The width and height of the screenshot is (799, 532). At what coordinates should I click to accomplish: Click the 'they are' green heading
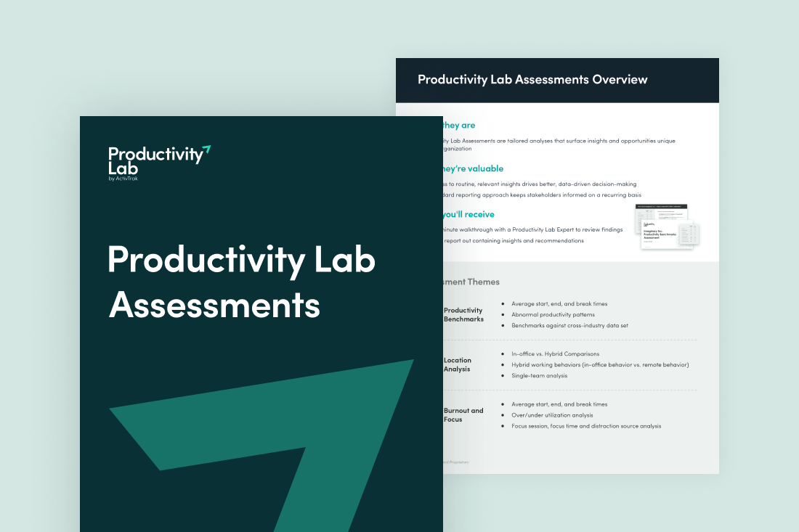click(x=459, y=126)
